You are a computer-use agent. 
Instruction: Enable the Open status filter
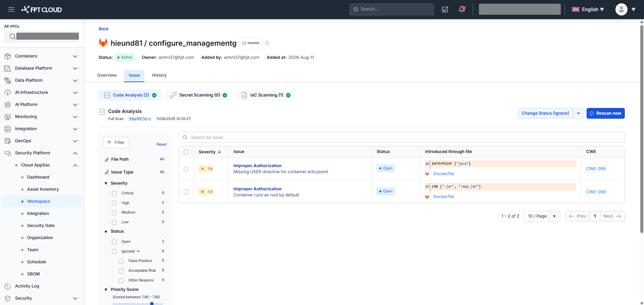pos(114,242)
